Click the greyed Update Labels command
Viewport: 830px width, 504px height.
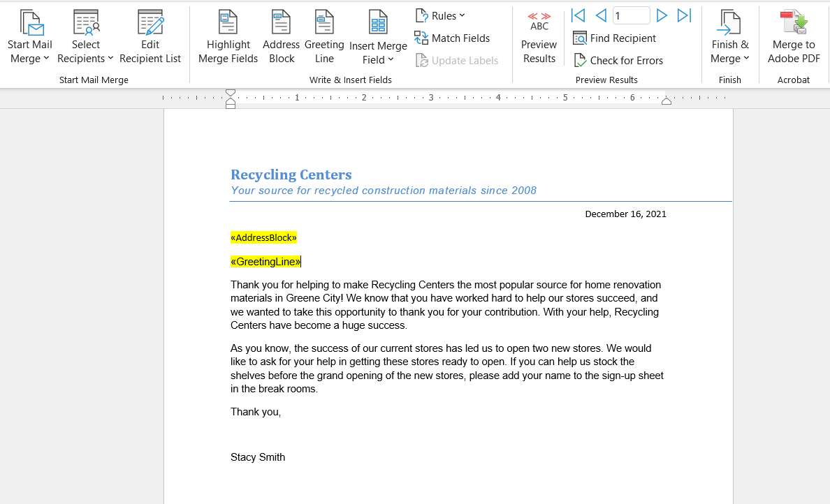(x=457, y=61)
